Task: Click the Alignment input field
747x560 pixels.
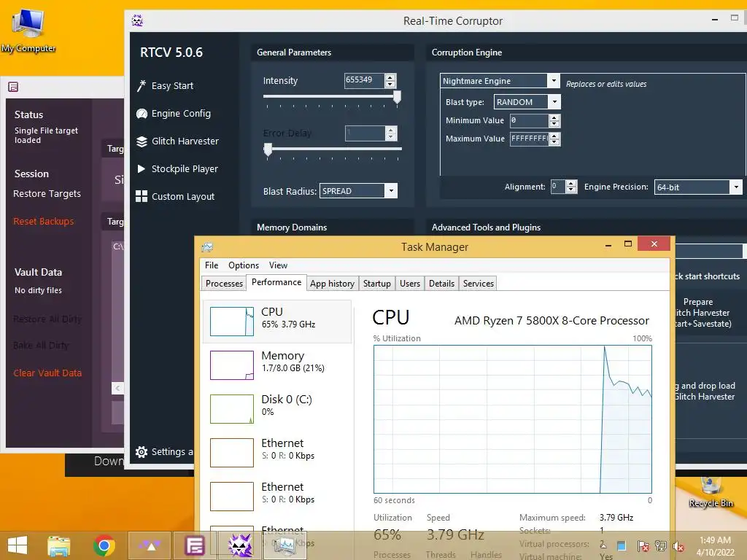Action: (558, 187)
